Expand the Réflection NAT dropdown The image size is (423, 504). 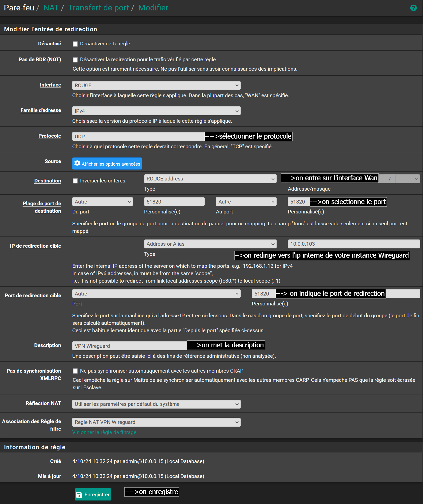[x=156, y=404]
